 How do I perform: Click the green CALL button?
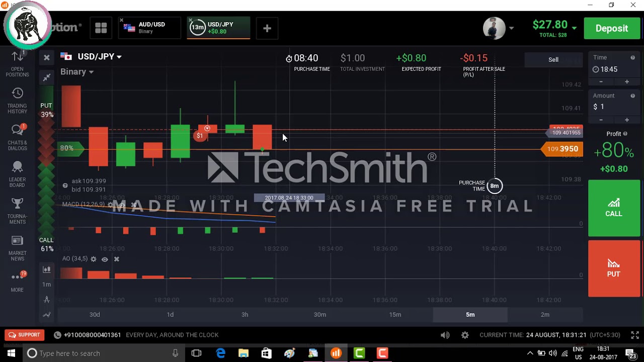pyautogui.click(x=614, y=208)
